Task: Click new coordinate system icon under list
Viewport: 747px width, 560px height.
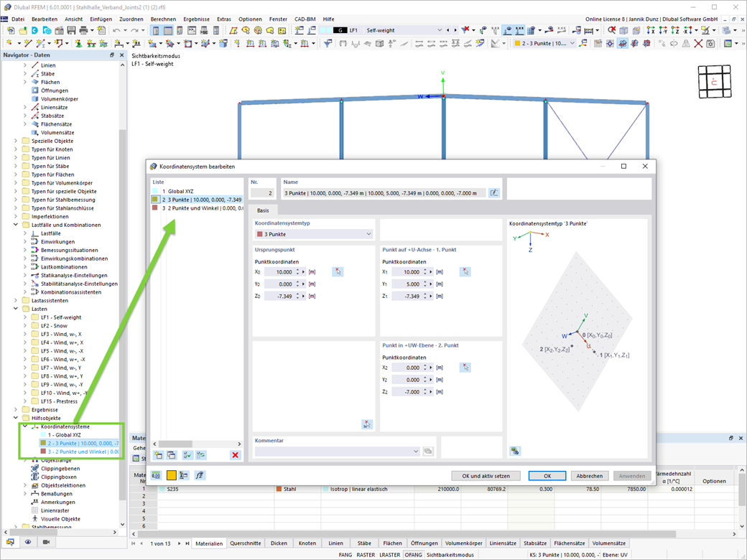Action: coord(158,455)
